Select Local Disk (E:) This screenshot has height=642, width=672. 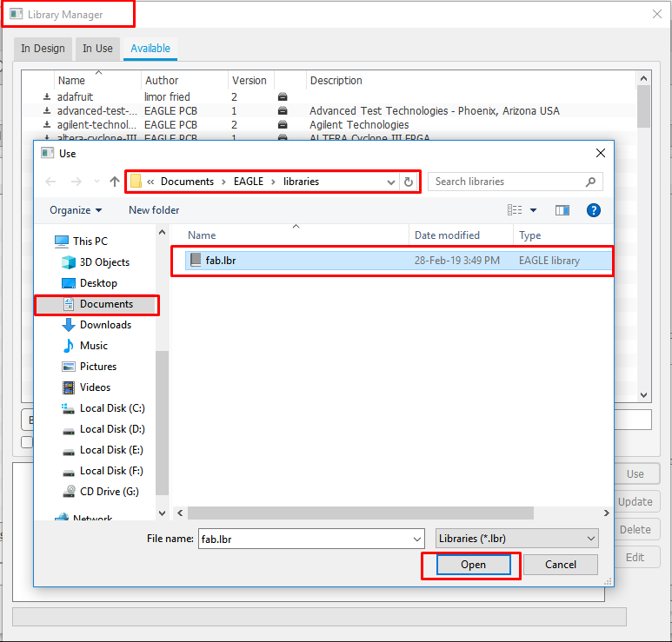[103, 450]
